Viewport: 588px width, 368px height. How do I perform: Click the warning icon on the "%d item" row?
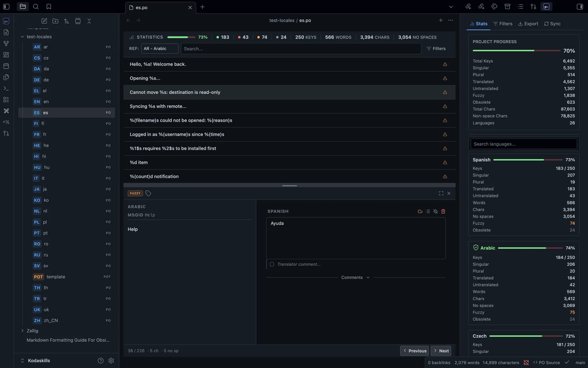coord(445,162)
